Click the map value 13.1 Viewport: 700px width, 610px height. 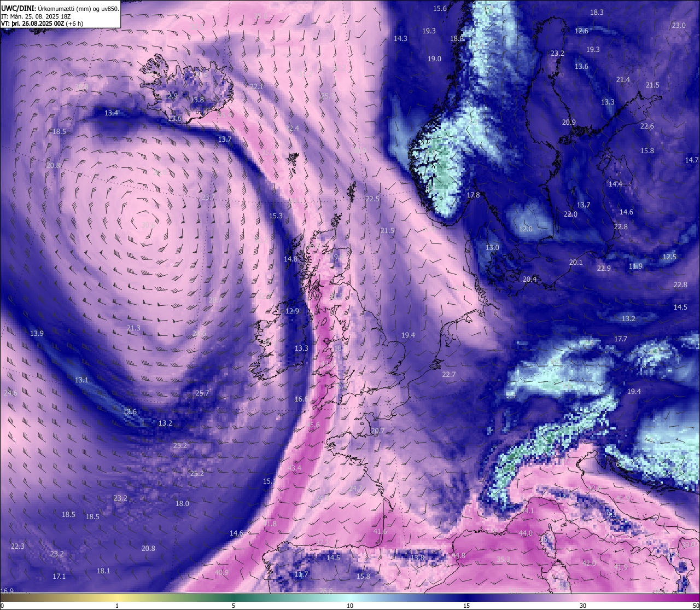(x=81, y=380)
